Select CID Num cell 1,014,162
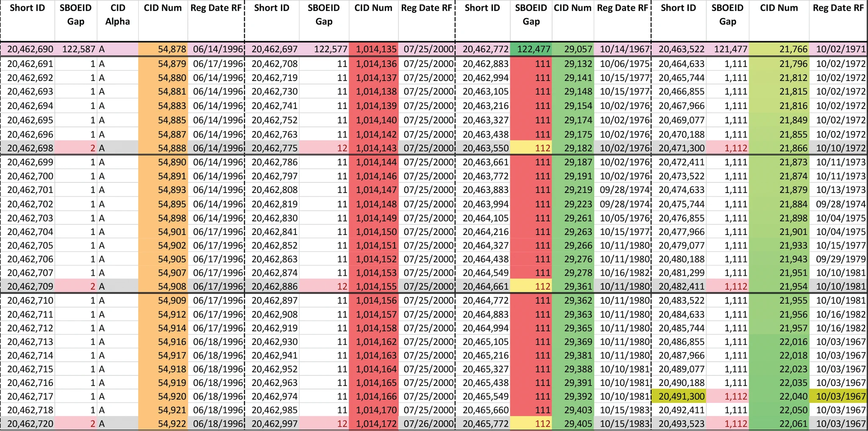The height and width of the screenshot is (431, 868). tap(374, 342)
